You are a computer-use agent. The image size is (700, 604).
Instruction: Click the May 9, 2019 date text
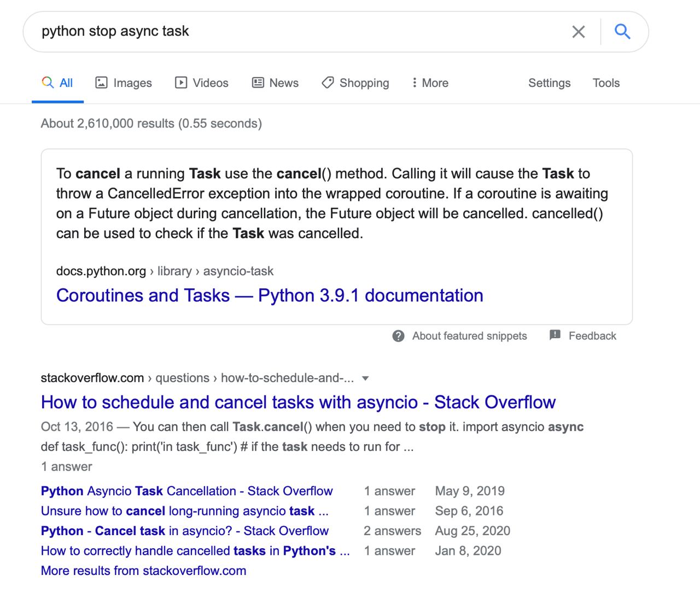coord(470,491)
